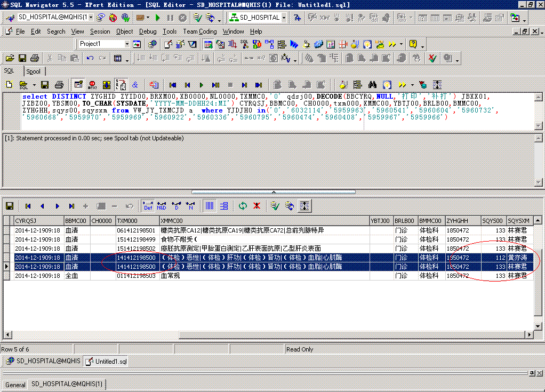Image resolution: width=545 pixels, height=392 pixels.
Task: Open the Team Coding menu
Action: pyautogui.click(x=199, y=31)
